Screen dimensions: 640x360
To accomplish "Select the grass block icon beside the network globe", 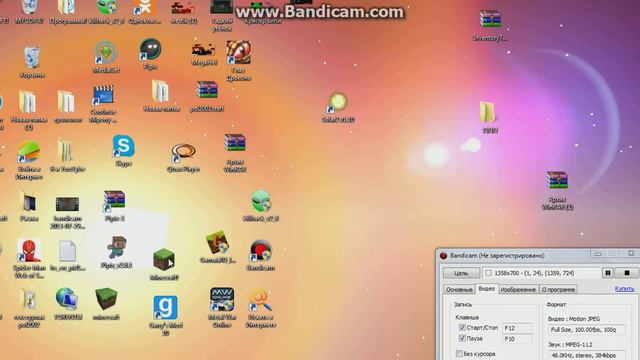I will (106, 299).
